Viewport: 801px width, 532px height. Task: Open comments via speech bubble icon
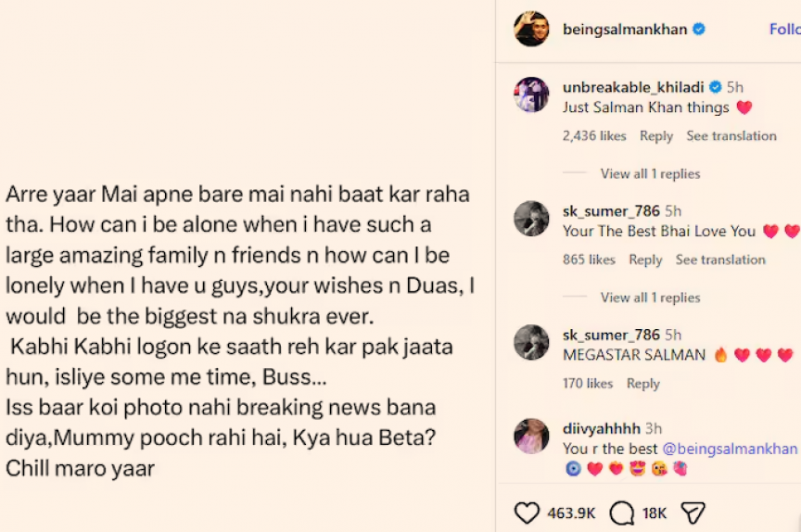point(622,513)
